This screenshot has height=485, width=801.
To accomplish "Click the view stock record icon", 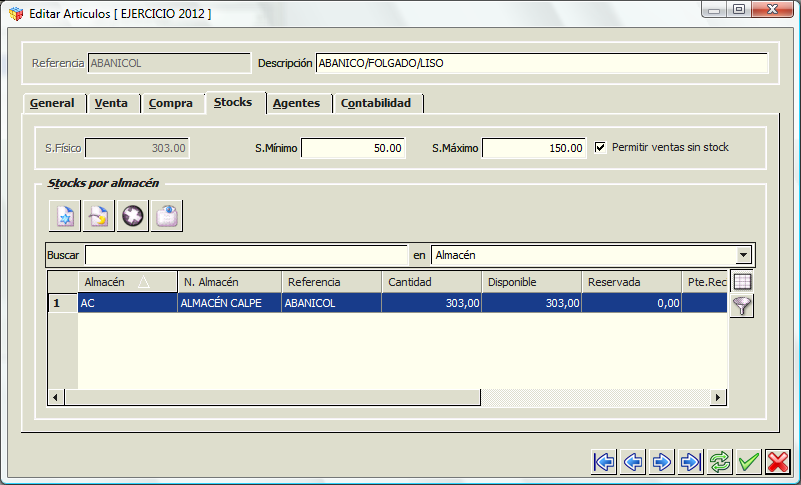I will [167, 216].
